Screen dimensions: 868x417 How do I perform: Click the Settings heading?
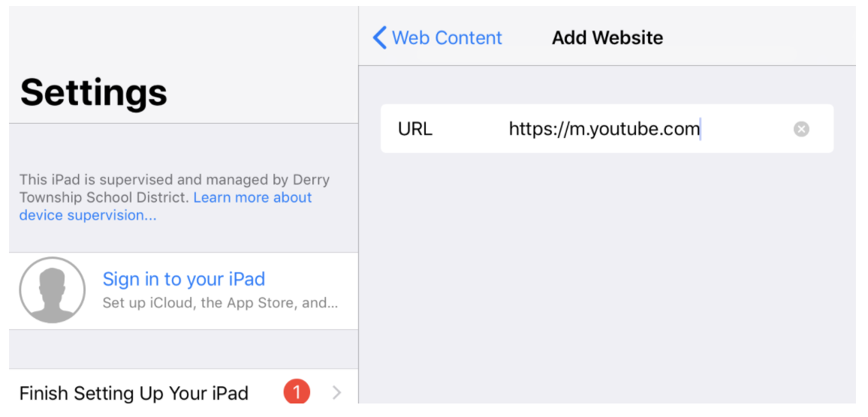pos(94,92)
